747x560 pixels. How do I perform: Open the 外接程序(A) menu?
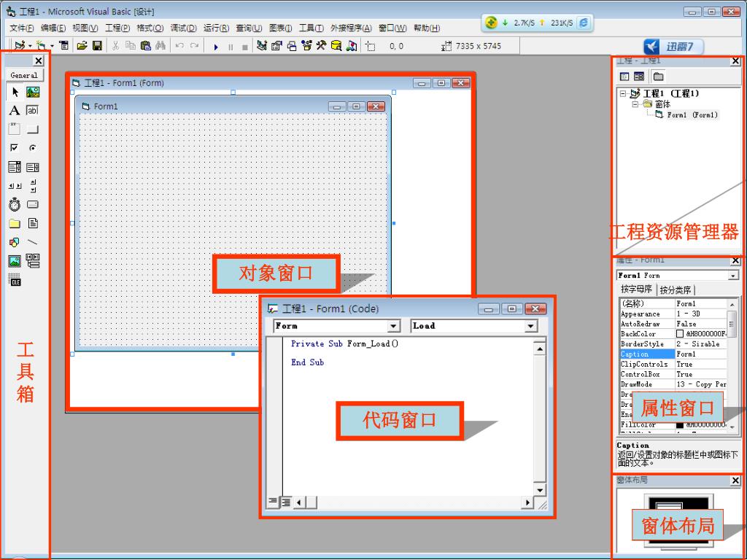pyautogui.click(x=351, y=28)
